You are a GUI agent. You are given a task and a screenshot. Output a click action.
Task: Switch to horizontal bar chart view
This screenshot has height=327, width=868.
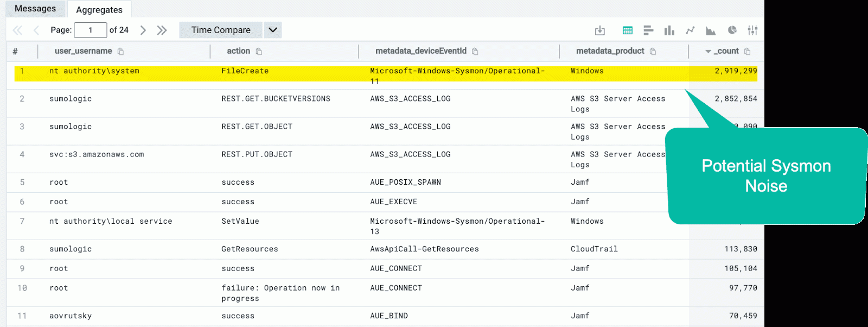click(648, 30)
